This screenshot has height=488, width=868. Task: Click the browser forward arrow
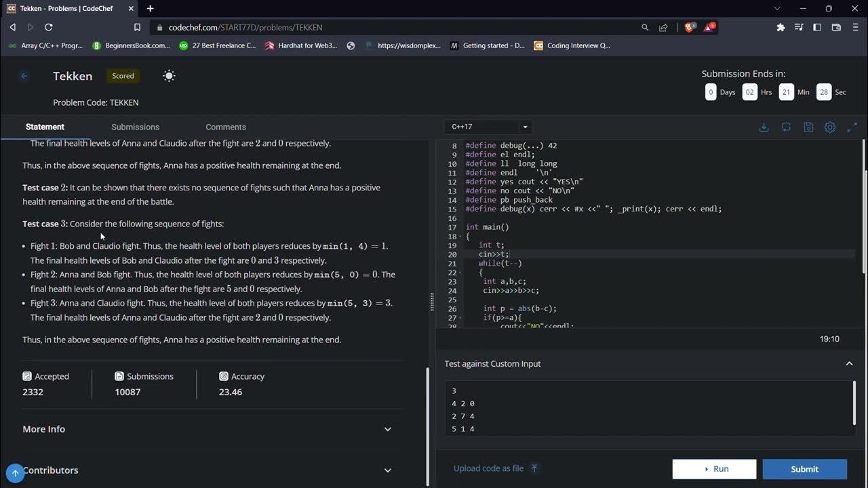(31, 27)
